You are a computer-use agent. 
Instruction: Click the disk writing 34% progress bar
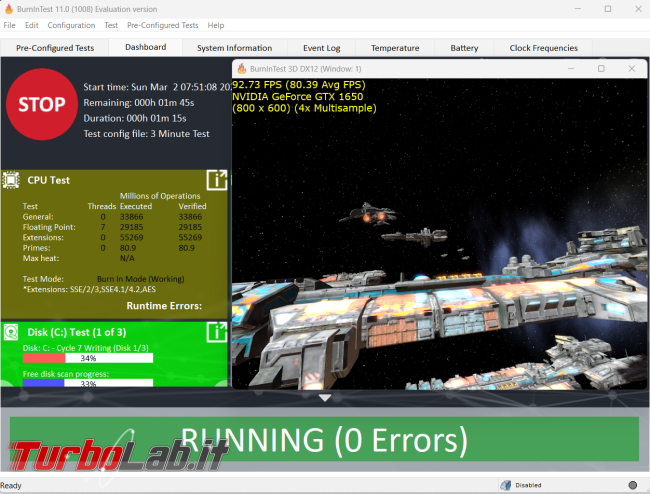coord(88,358)
